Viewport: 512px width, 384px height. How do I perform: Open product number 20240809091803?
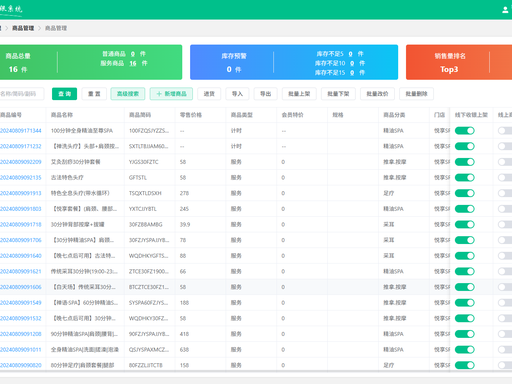point(21,209)
